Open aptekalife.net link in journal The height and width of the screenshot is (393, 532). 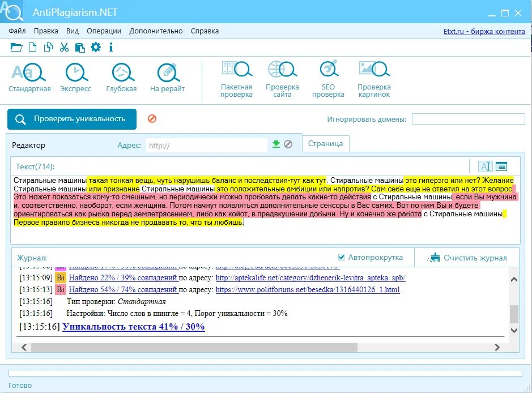[310, 277]
